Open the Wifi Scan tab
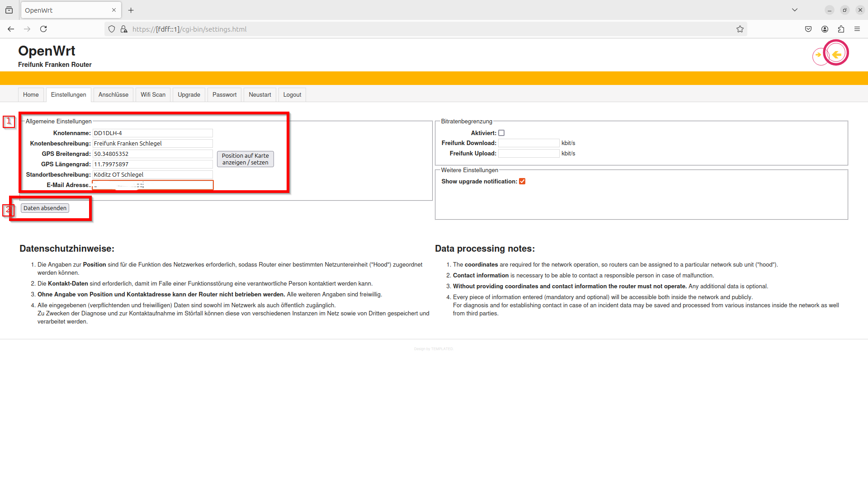Image resolution: width=868 pixels, height=488 pixels. coord(153,94)
